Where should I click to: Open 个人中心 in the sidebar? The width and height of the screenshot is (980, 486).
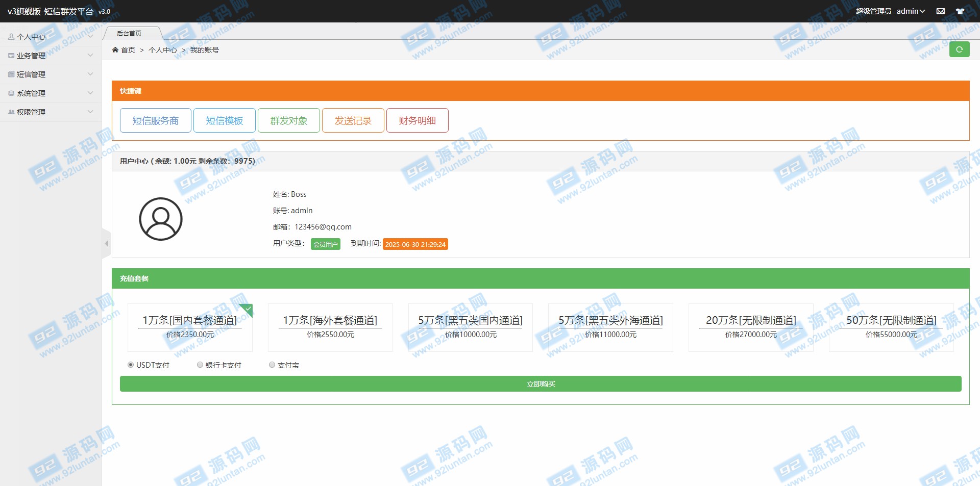click(x=51, y=37)
